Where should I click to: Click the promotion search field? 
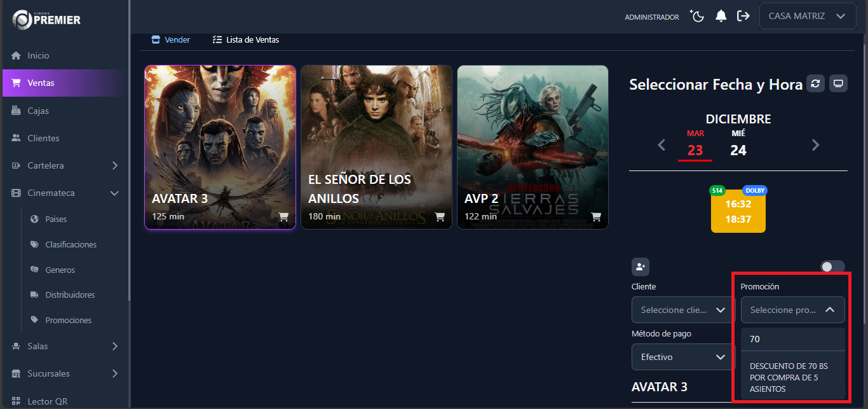click(792, 339)
